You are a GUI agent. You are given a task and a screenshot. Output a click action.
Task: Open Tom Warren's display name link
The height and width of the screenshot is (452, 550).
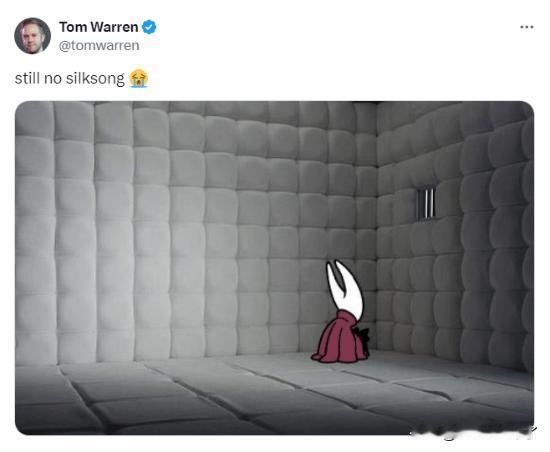(99, 27)
